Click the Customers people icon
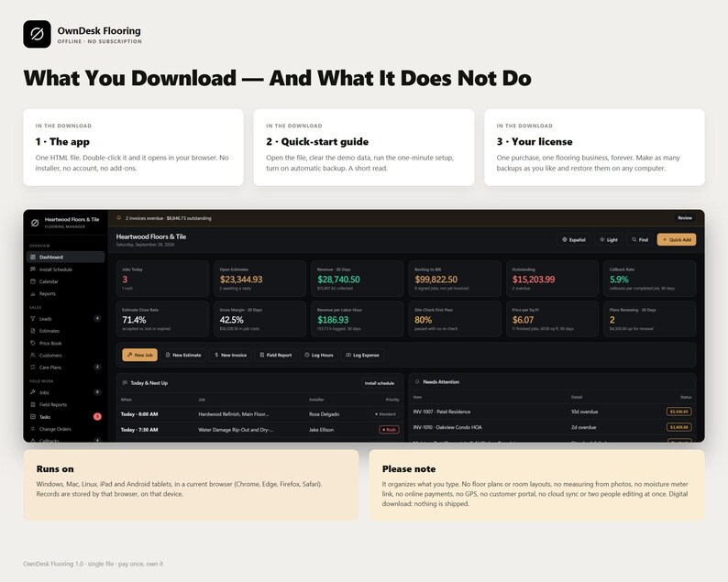 tap(33, 355)
